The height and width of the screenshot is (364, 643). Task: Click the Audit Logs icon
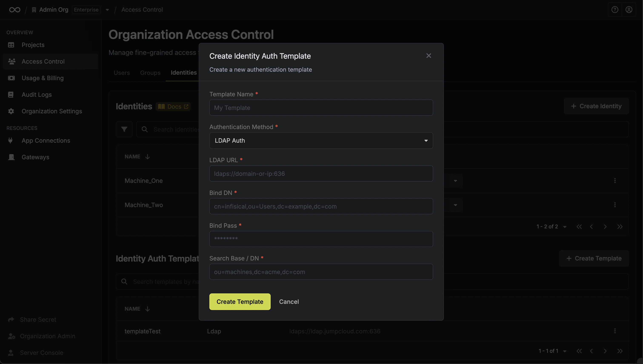point(11,94)
